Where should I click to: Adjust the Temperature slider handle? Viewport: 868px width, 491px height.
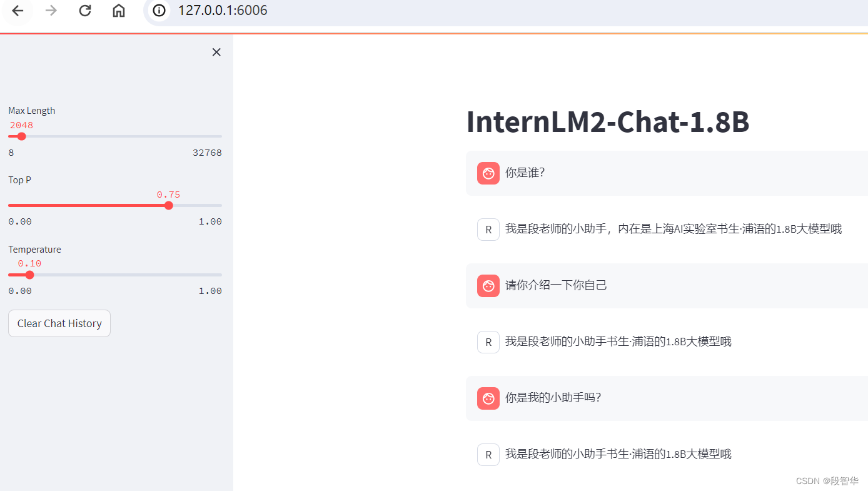coord(29,275)
